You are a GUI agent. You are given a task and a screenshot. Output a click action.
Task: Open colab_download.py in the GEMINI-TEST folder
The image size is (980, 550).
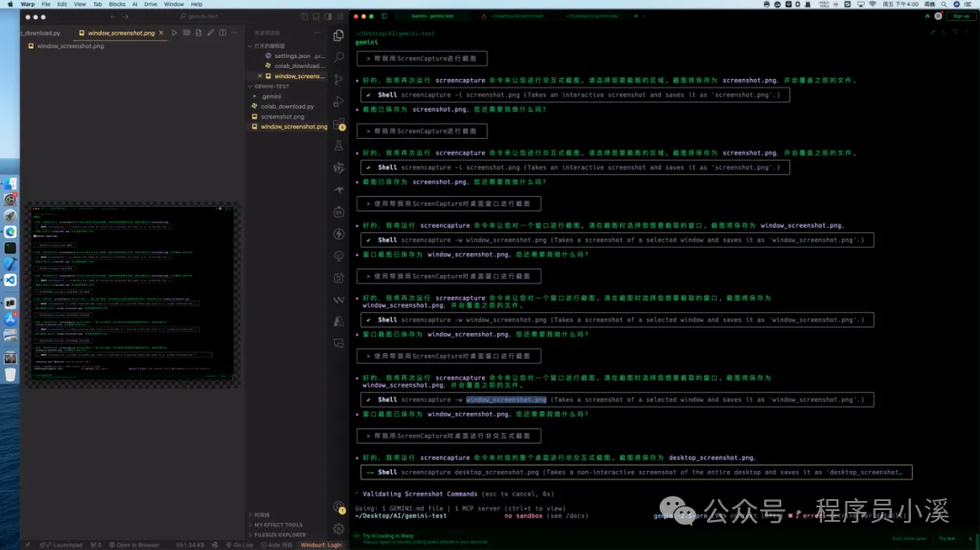(287, 106)
